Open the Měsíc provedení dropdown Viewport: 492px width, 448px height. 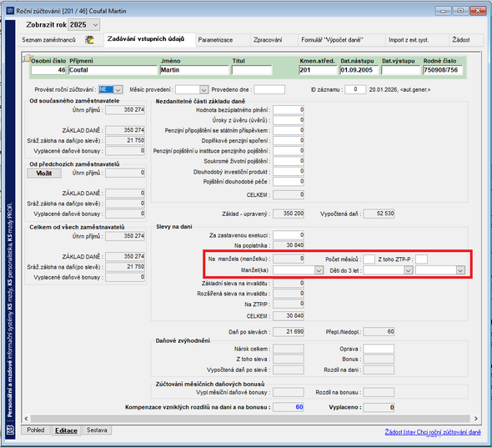203,90
